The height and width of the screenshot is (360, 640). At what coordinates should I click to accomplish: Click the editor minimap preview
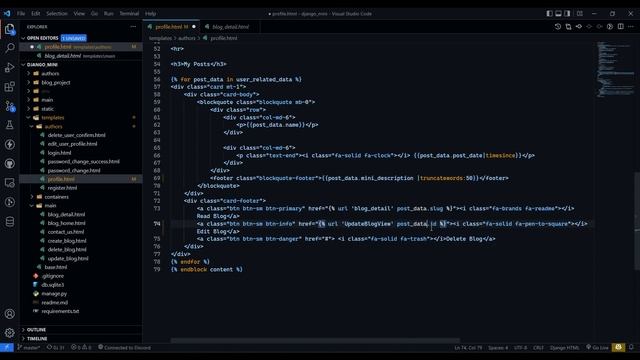pos(616,69)
